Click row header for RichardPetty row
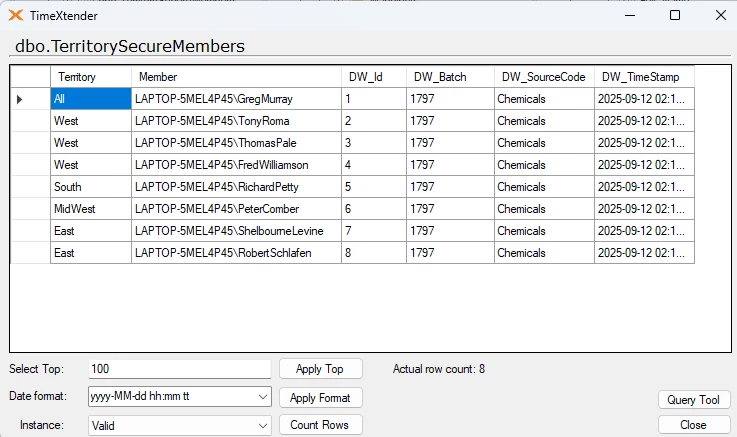 tap(31, 187)
